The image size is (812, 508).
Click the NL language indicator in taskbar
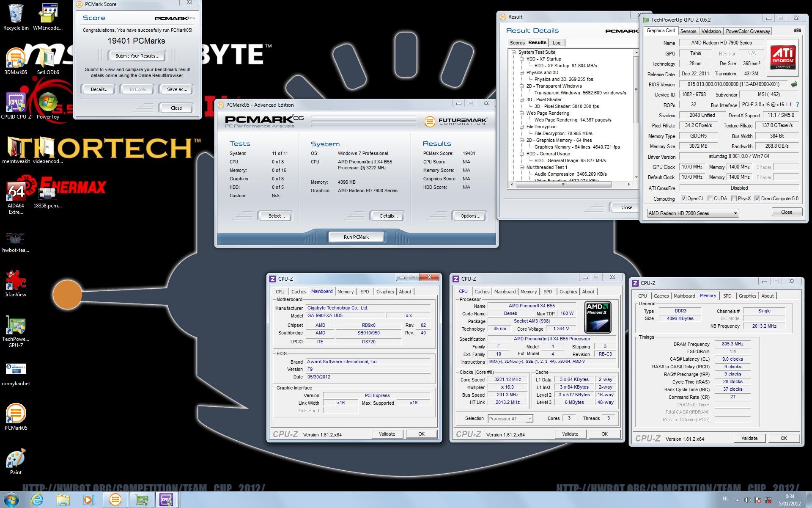(726, 499)
